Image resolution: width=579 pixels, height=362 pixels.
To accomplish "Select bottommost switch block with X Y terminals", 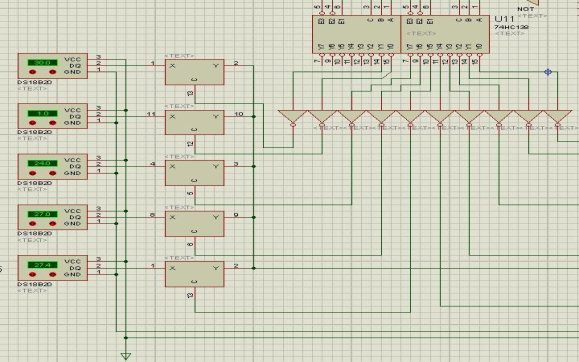I will [194, 274].
